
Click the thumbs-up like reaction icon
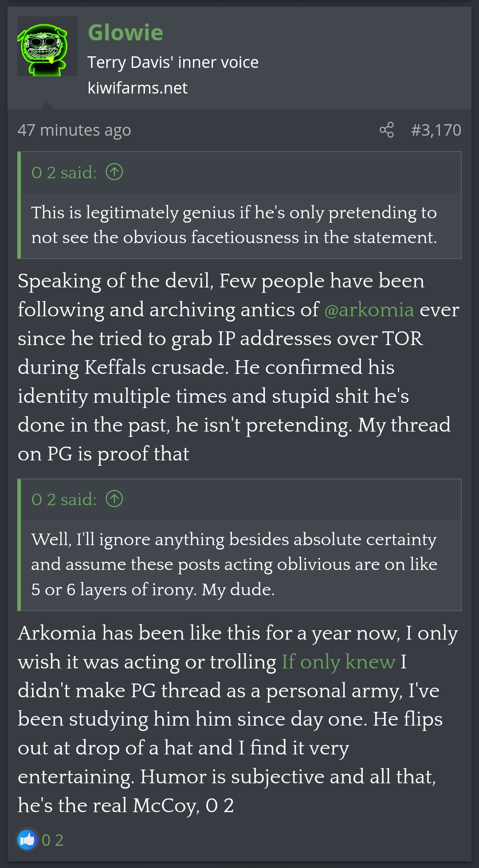[x=27, y=840]
